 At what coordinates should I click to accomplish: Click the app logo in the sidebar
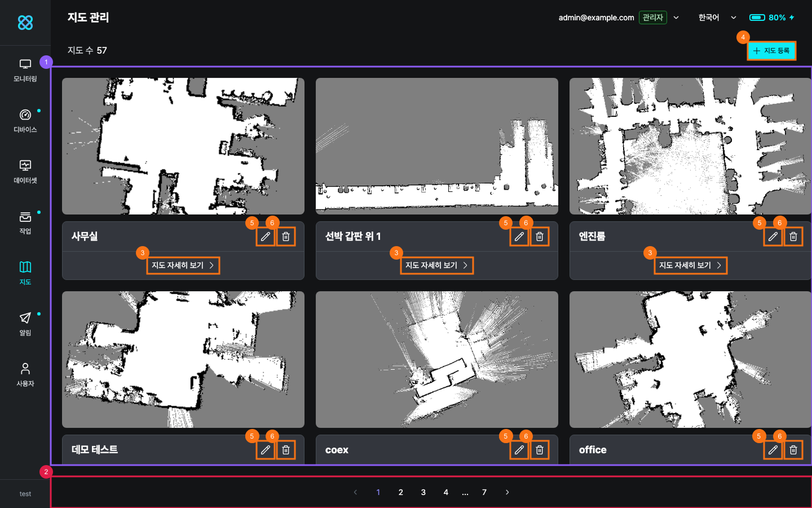25,23
